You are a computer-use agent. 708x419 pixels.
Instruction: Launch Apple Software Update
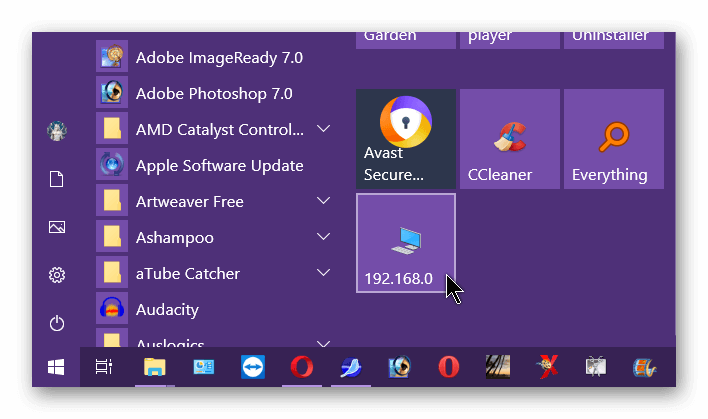point(214,165)
